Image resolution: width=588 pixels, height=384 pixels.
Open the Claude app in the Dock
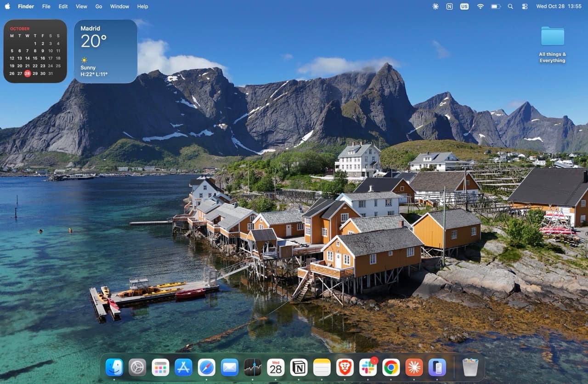pos(414,367)
